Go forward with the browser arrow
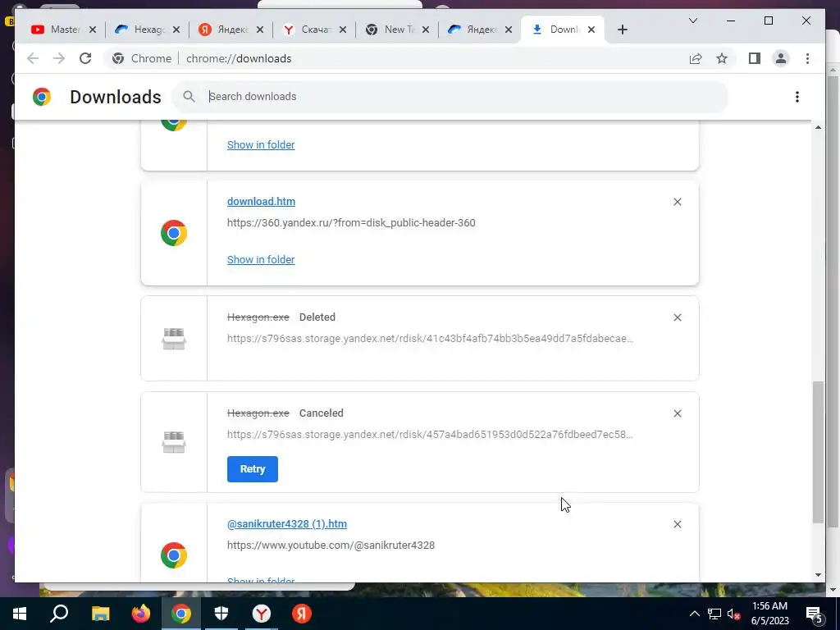Image resolution: width=840 pixels, height=630 pixels. click(x=59, y=58)
